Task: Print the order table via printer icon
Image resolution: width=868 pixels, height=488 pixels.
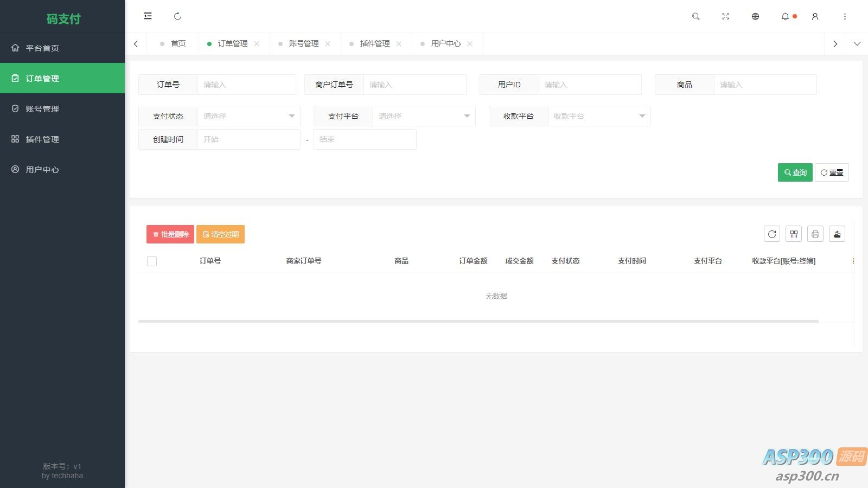Action: pyautogui.click(x=815, y=234)
